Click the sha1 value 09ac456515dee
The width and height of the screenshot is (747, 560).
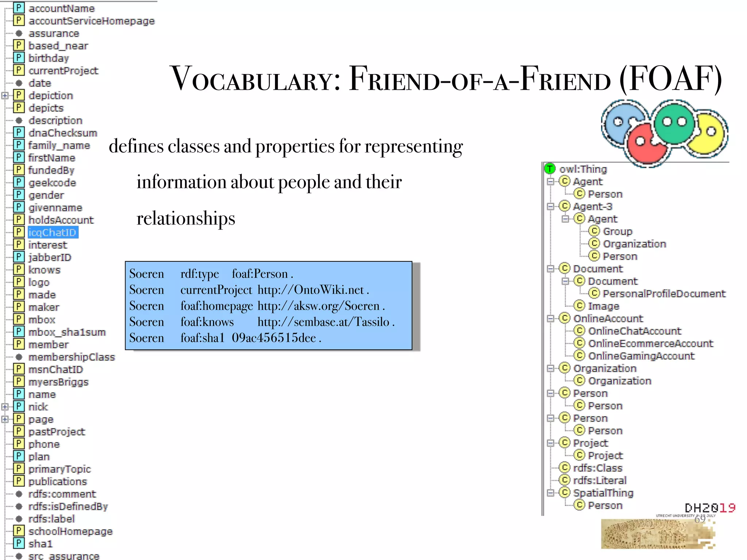274,338
